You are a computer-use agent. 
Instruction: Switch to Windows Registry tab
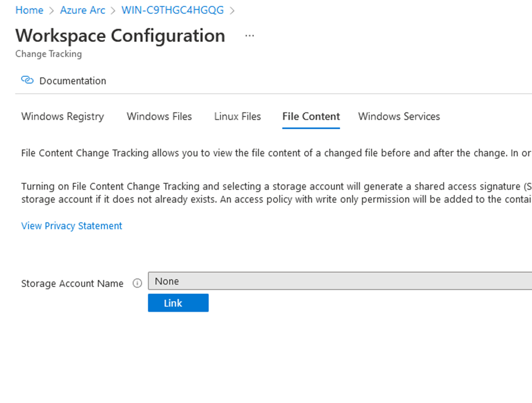tap(63, 117)
